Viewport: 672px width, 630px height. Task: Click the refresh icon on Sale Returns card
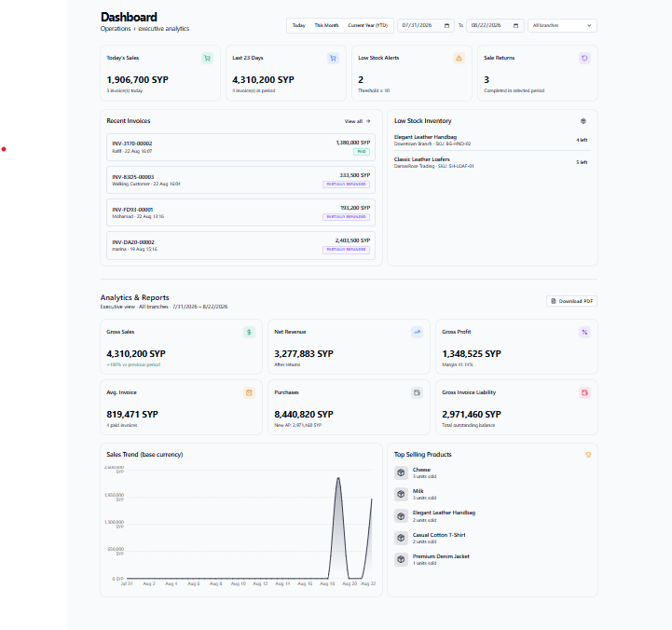point(584,59)
